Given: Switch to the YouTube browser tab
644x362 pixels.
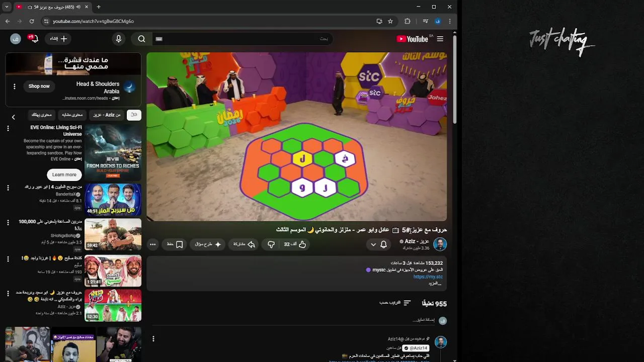Looking at the screenshot, I should coord(53,7).
